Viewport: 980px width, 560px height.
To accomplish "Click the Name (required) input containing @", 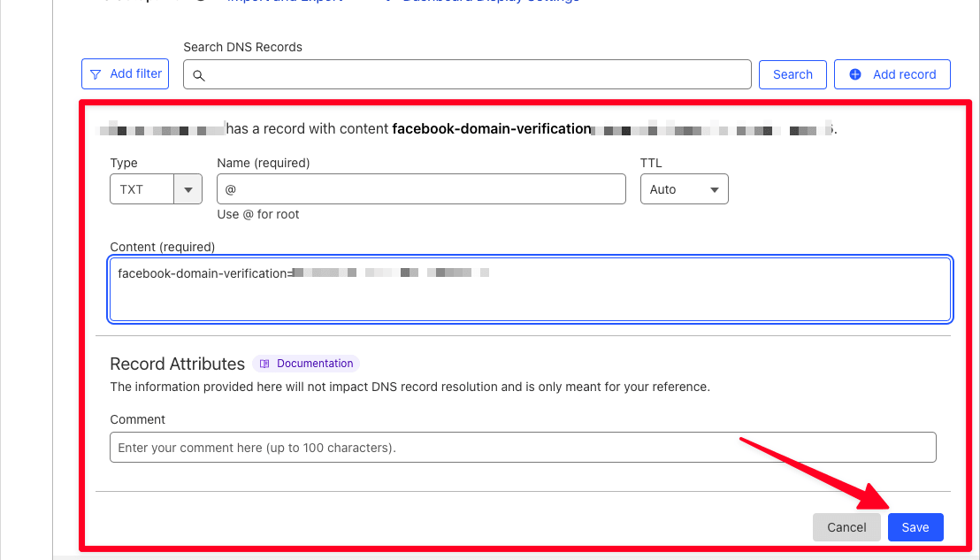I will tap(421, 189).
